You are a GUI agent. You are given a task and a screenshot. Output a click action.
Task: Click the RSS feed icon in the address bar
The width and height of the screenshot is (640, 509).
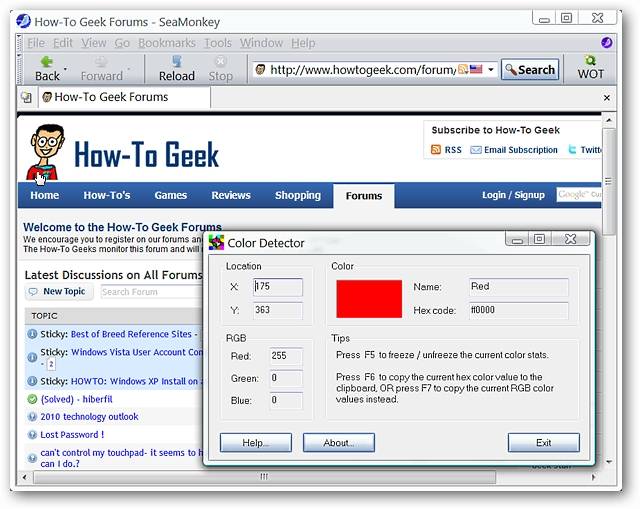click(463, 69)
